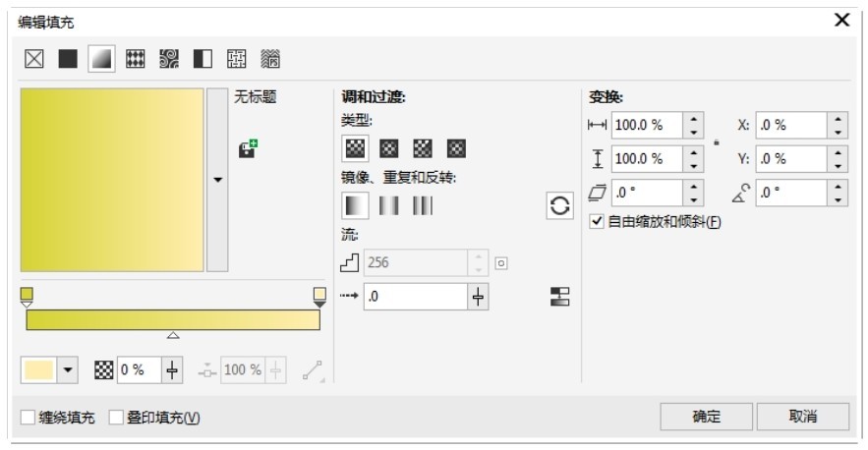Open the fill preset picker dropdown arrow
Viewport: 868px width, 450px height.
pyautogui.click(x=217, y=180)
